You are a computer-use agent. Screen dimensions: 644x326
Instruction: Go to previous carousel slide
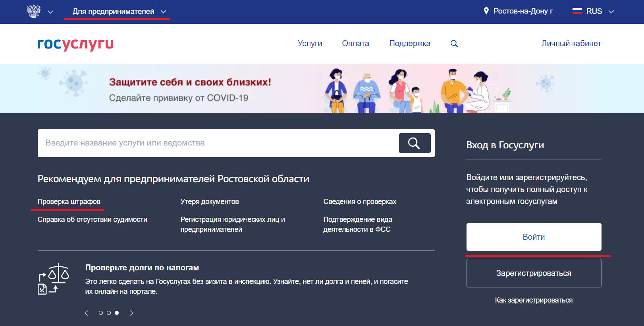(x=86, y=313)
